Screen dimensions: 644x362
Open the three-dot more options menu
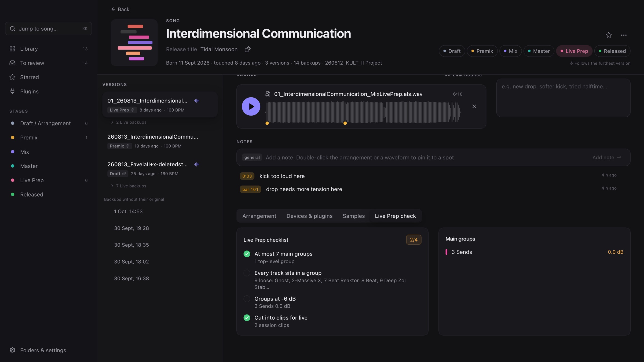pos(624,35)
